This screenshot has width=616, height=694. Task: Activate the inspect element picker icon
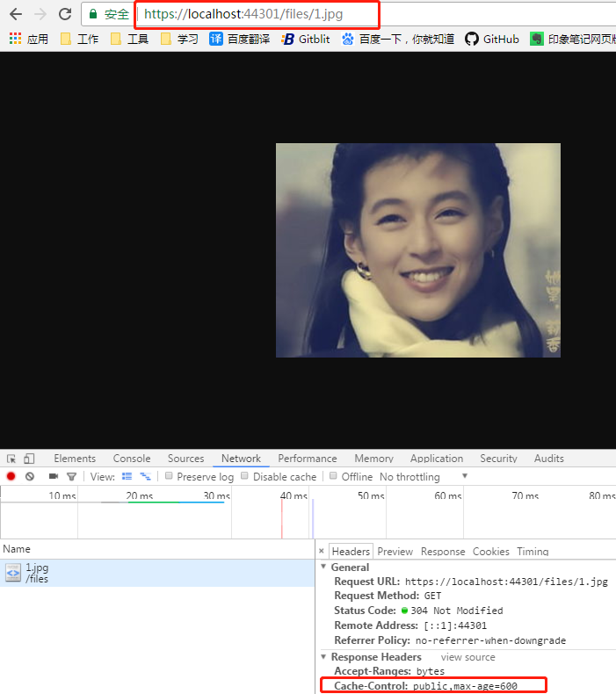pos(11,459)
